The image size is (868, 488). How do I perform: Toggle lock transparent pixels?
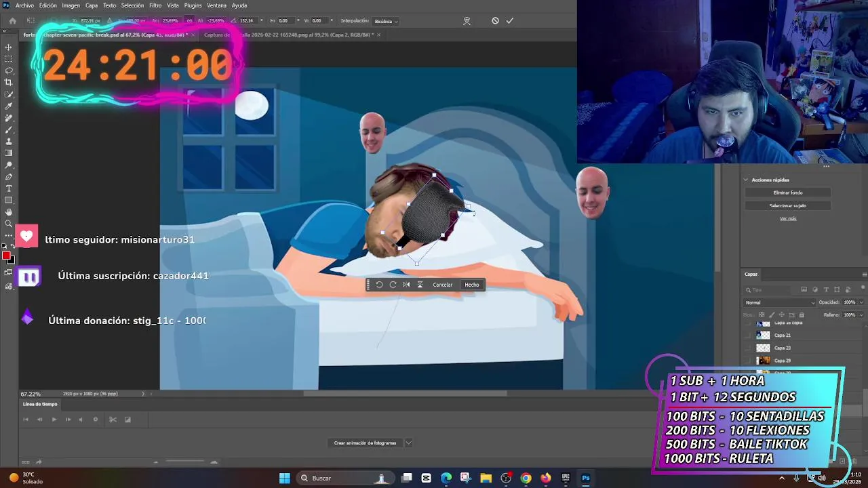tap(762, 314)
